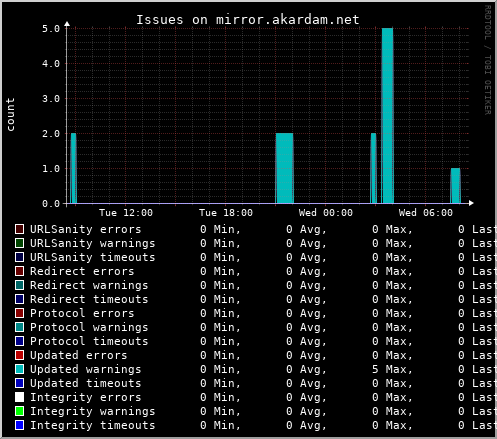Select the 'Protocol errors' legend label

82,313
